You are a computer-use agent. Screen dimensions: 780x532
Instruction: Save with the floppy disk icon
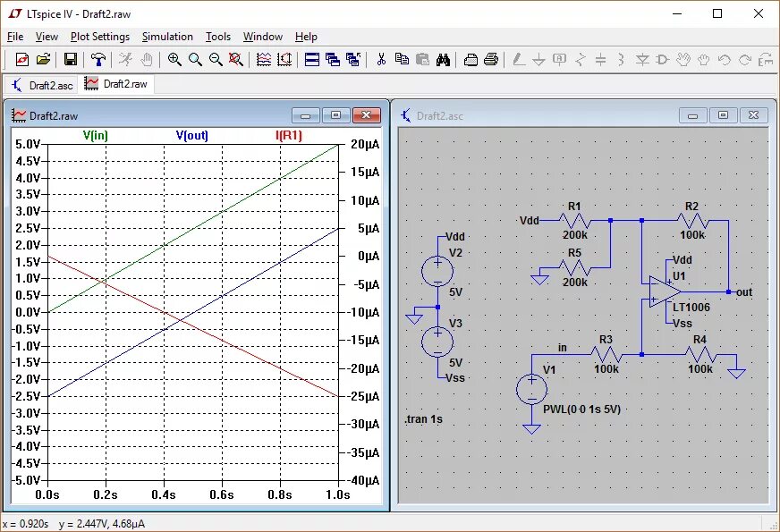tap(71, 60)
